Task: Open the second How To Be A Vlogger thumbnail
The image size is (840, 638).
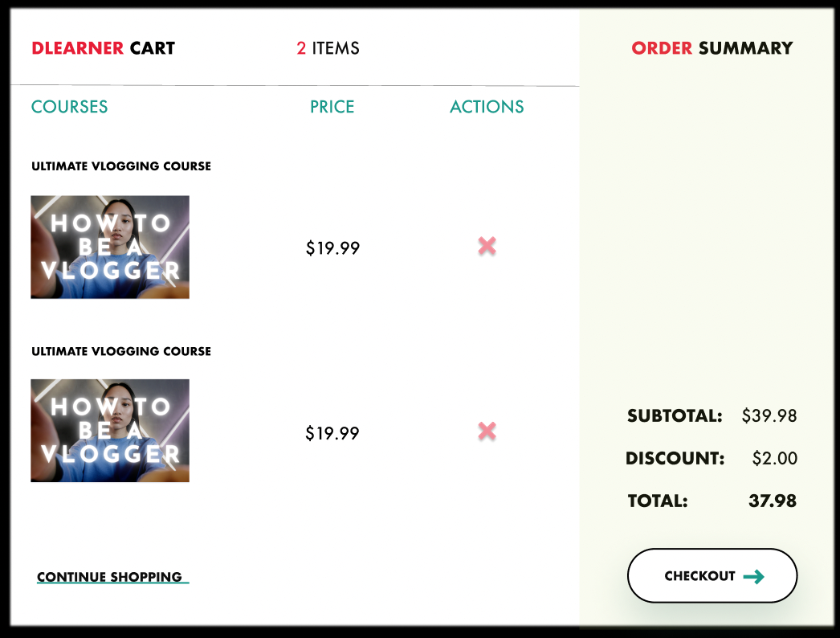Action: (x=110, y=431)
